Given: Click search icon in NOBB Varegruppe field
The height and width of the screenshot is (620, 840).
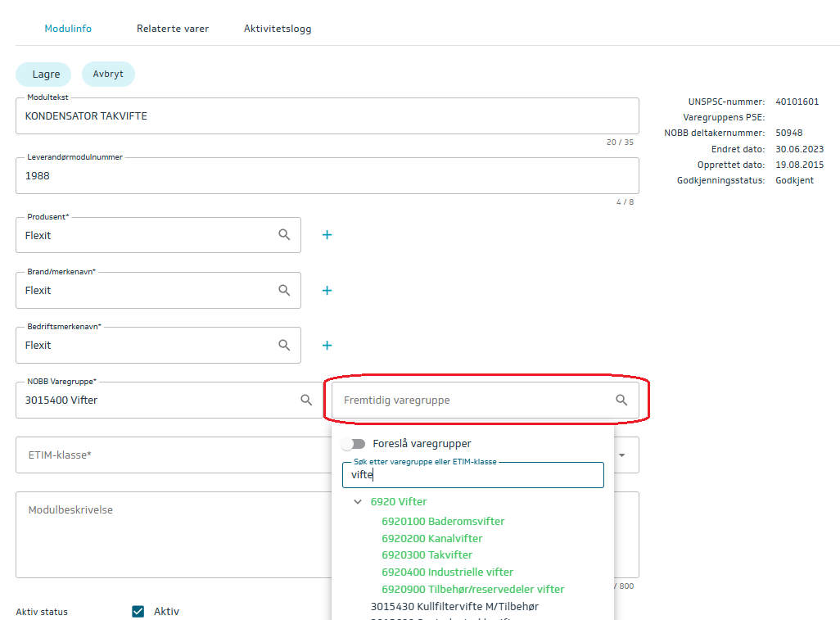Looking at the screenshot, I should (x=306, y=400).
